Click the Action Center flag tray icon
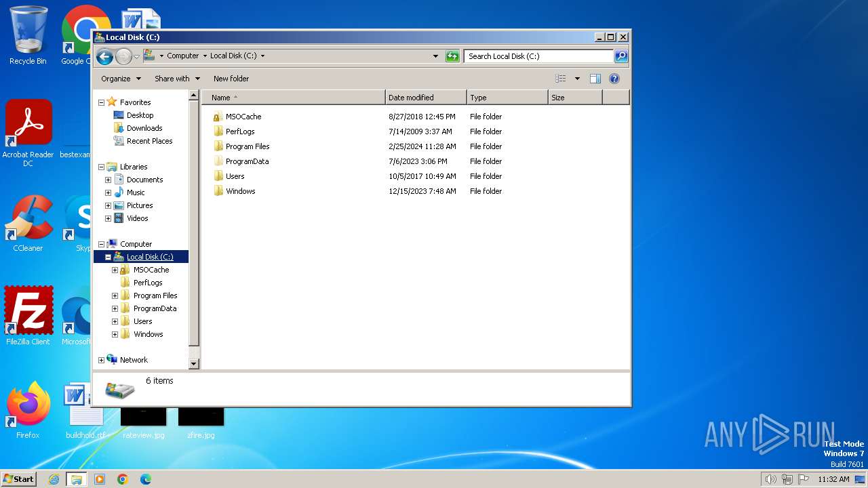 tap(804, 479)
